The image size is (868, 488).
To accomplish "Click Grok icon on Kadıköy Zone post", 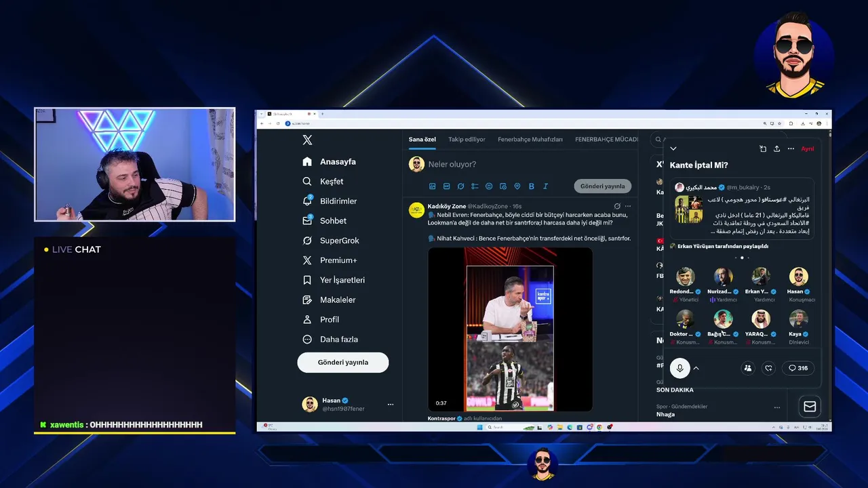I will (x=617, y=206).
